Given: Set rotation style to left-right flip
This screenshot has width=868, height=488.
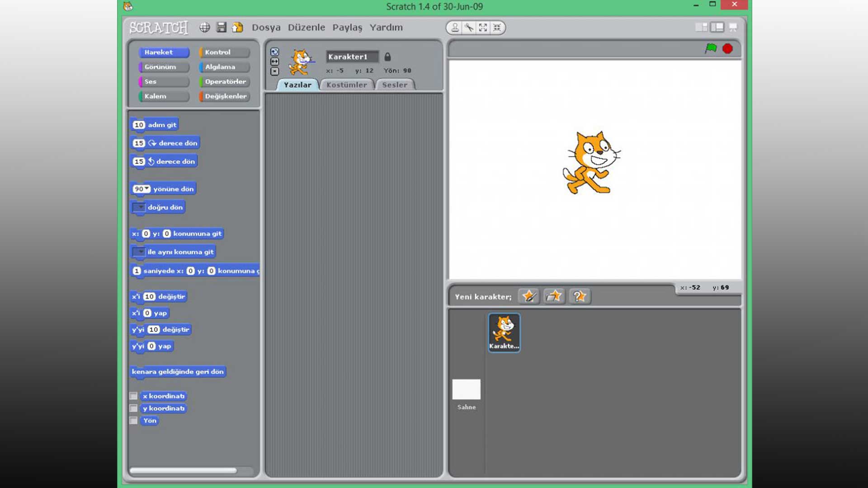Looking at the screenshot, I should pos(274,61).
